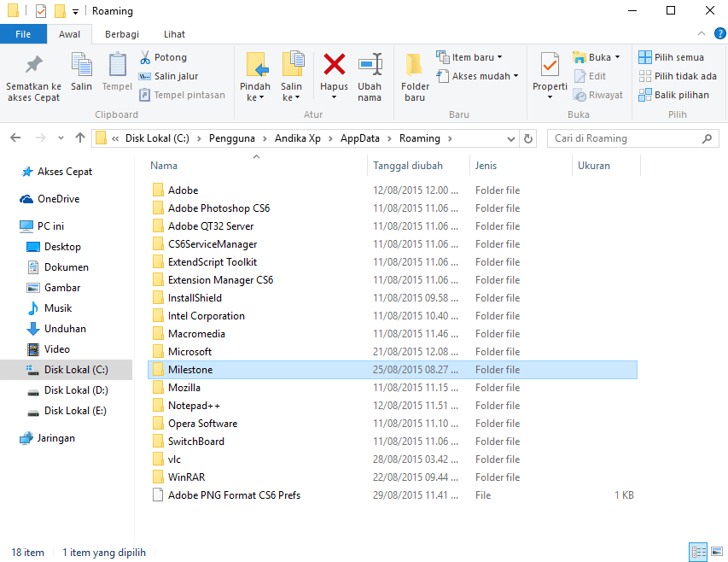
Task: Go up one folder level
Action: pyautogui.click(x=80, y=138)
